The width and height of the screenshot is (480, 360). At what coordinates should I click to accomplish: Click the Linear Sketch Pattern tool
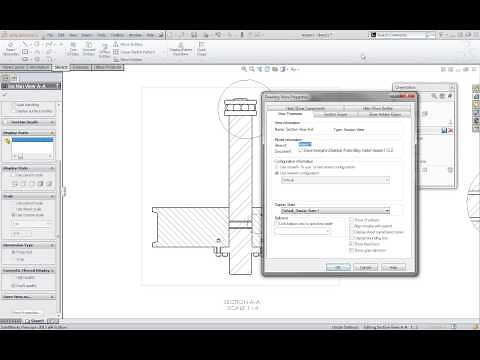[x=134, y=52]
